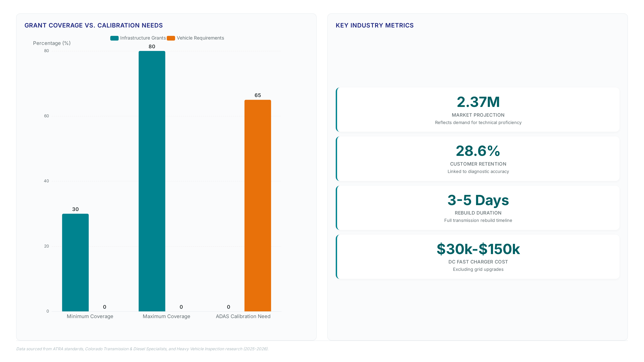The image size is (644, 362).
Task: Click the data source footnote text
Action: pos(142,349)
